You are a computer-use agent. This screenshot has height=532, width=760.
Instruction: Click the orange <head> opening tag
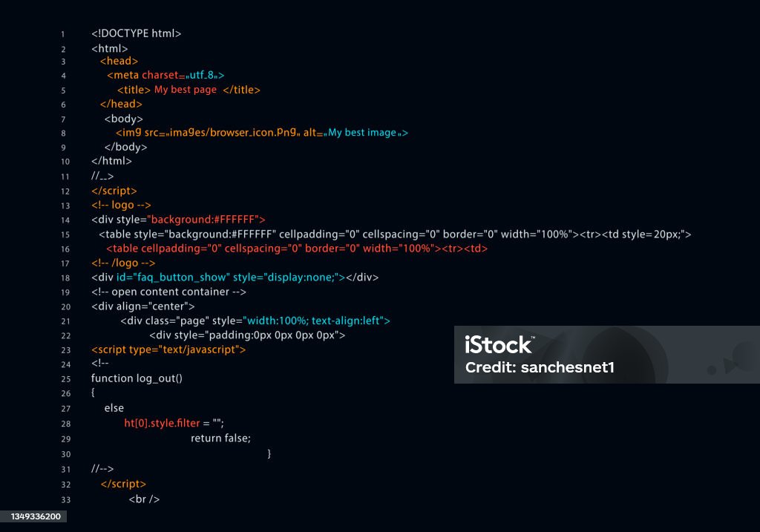pyautogui.click(x=119, y=61)
